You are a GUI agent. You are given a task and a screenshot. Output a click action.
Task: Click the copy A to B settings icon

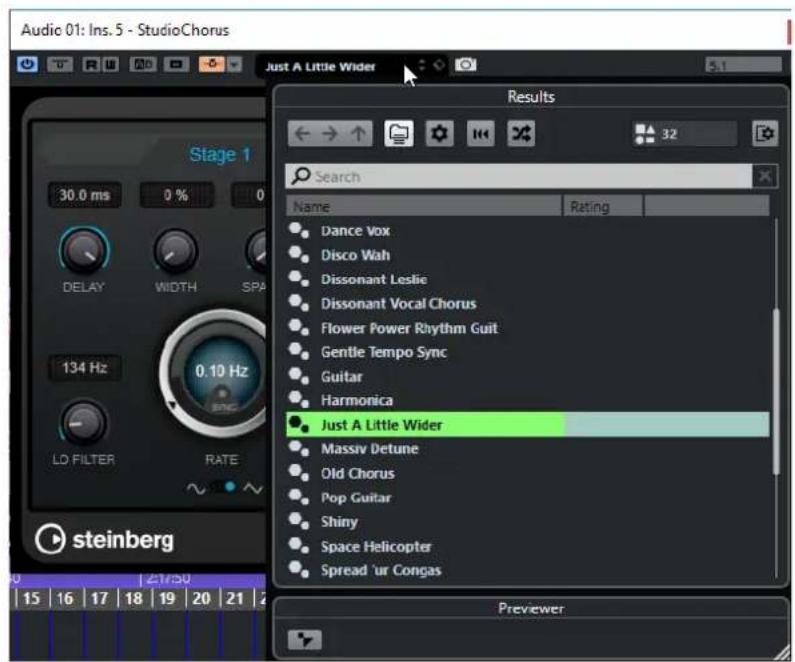click(x=176, y=64)
